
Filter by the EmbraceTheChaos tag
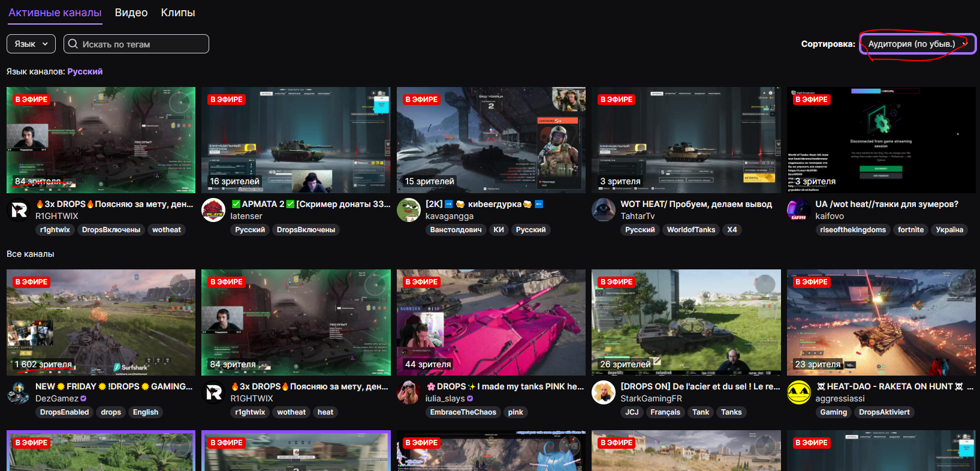[463, 412]
